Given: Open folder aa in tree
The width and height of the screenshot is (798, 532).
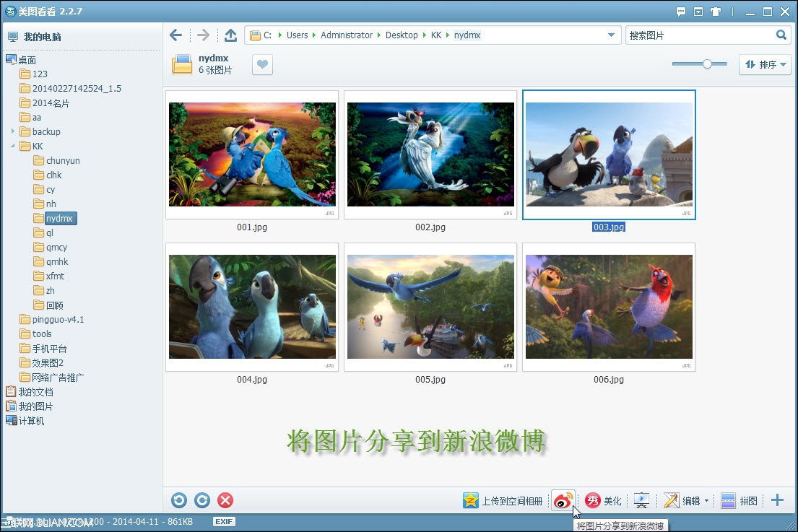Looking at the screenshot, I should [30, 117].
